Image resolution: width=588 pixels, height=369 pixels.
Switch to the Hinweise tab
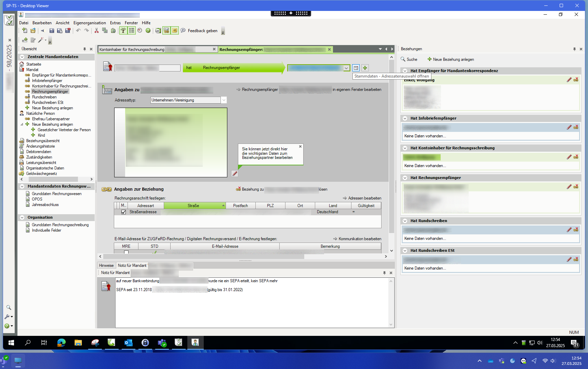click(x=106, y=265)
